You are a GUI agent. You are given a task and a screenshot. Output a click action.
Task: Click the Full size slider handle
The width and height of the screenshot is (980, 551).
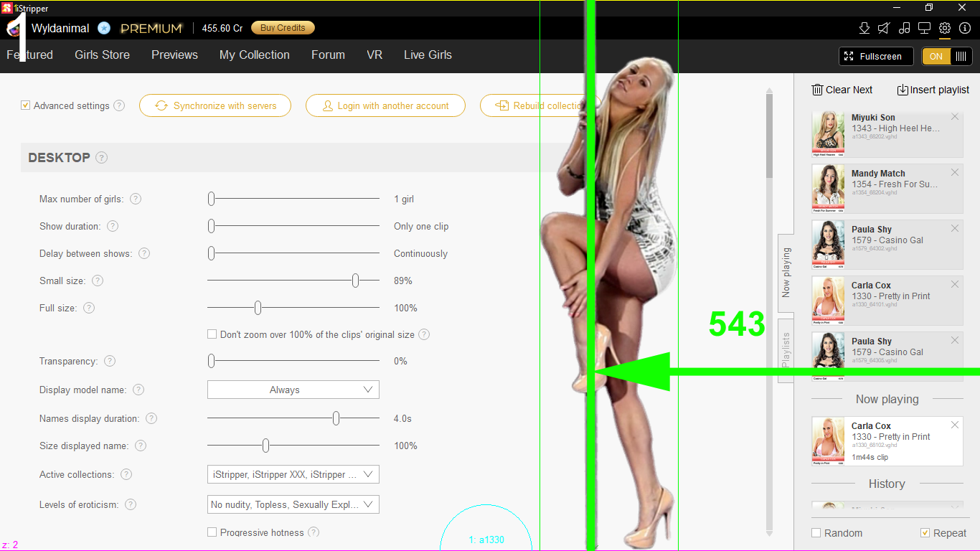(258, 308)
